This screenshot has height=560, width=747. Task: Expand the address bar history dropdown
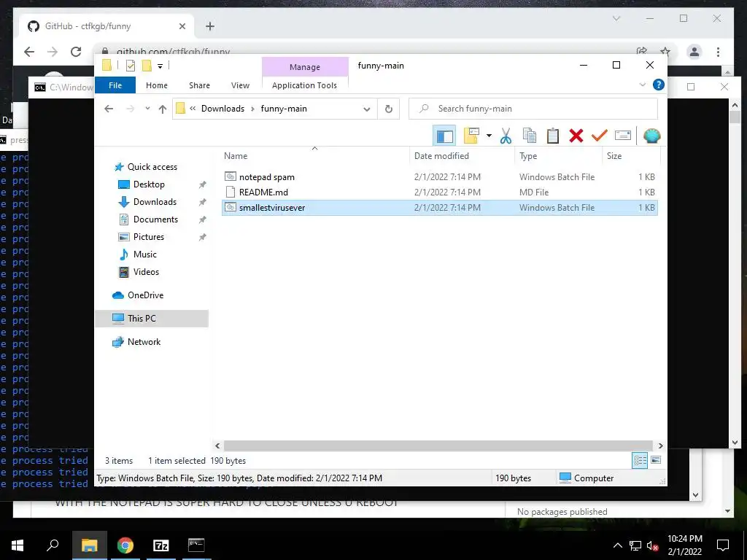pyautogui.click(x=367, y=109)
